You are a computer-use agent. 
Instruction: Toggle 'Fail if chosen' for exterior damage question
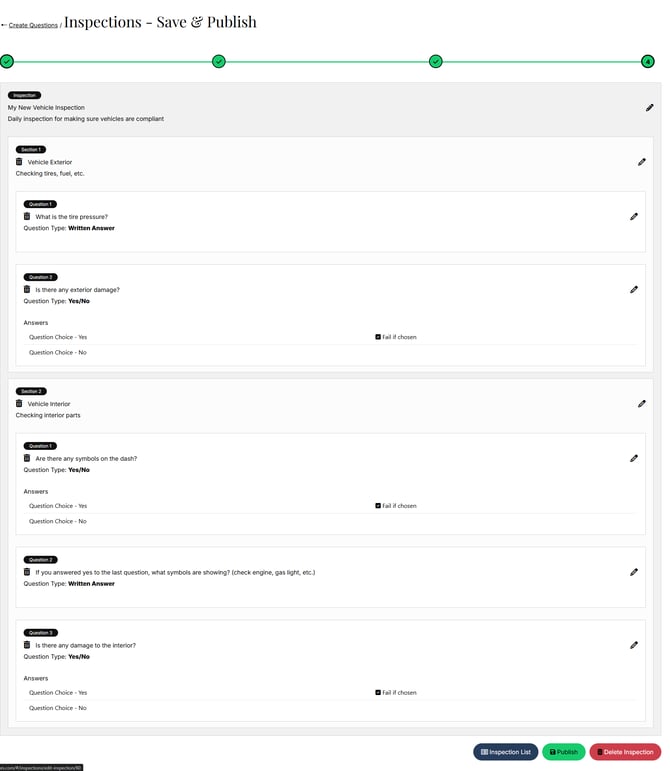[x=378, y=337]
